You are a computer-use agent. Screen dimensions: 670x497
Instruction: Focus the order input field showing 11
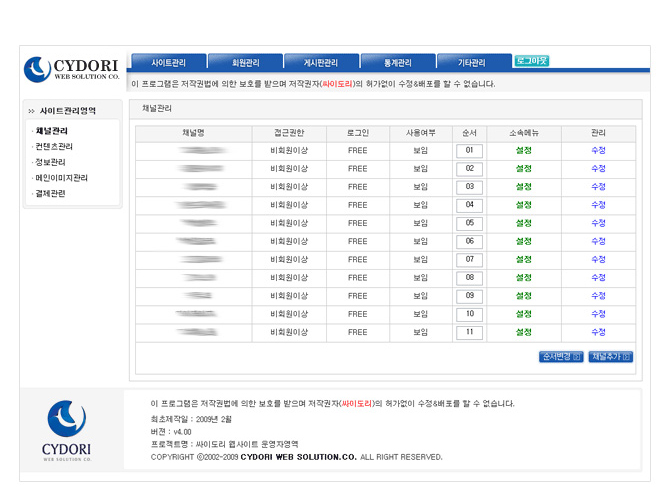(469, 332)
